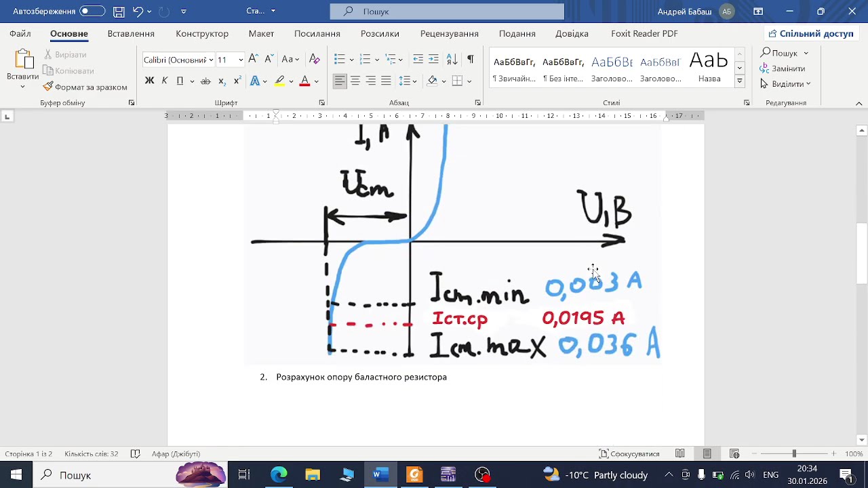Apply yellow text highlight color
868x488 pixels.
279,81
